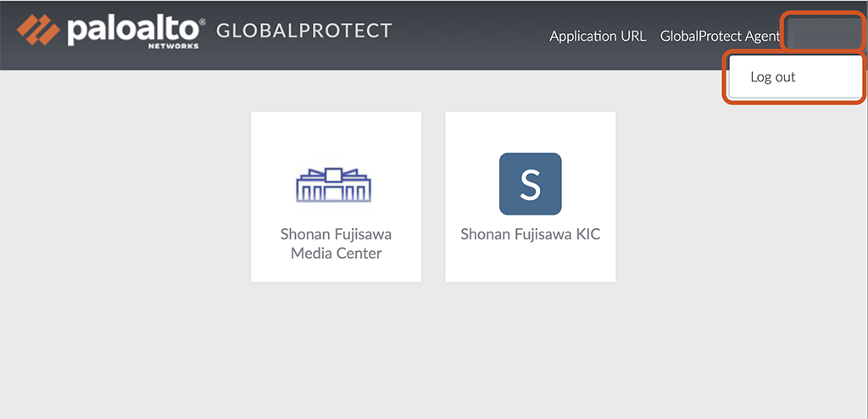Open the Media Center building icon

pos(336,183)
